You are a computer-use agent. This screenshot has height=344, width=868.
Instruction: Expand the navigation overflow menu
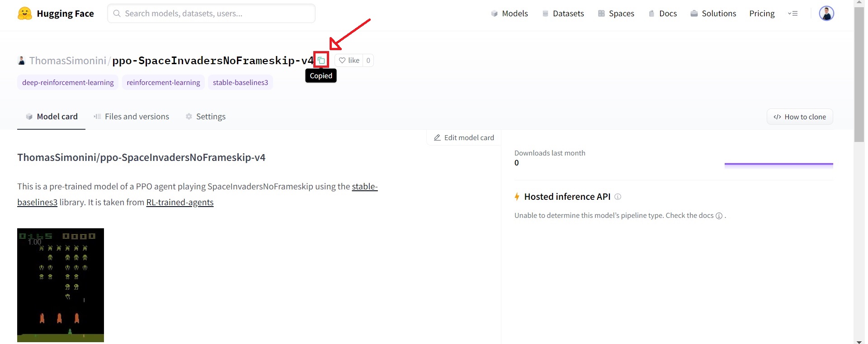pyautogui.click(x=793, y=14)
